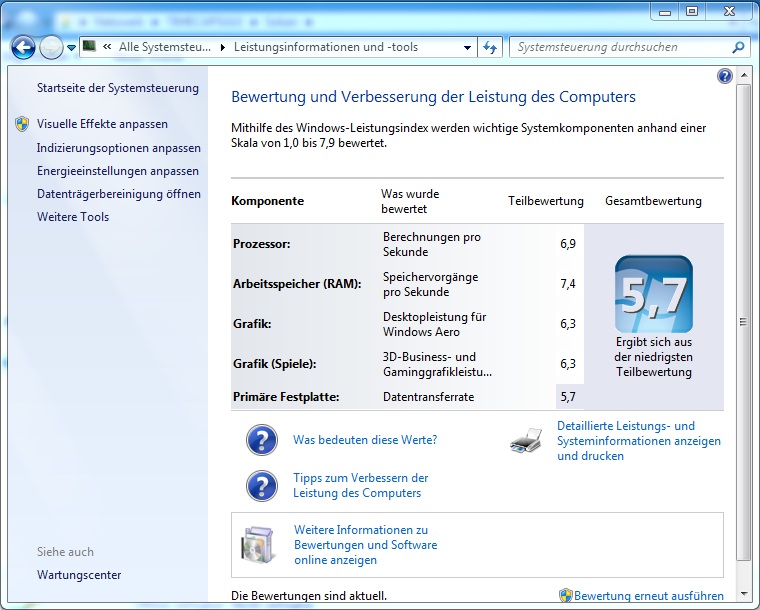Image resolution: width=760 pixels, height=610 pixels.
Task: Click Primäre Festplatte score 5,7
Action: coord(568,397)
